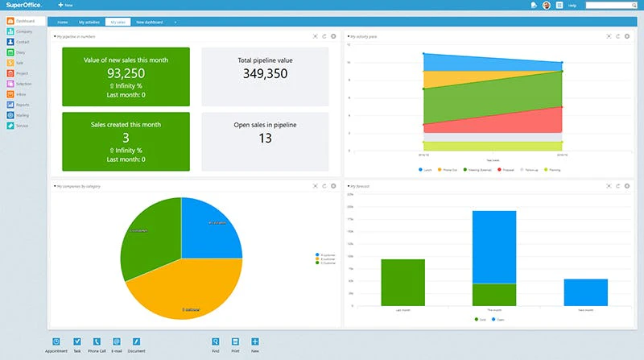Collapse the My pipeline in numbers panel
This screenshot has height=360, width=644.
55,36
